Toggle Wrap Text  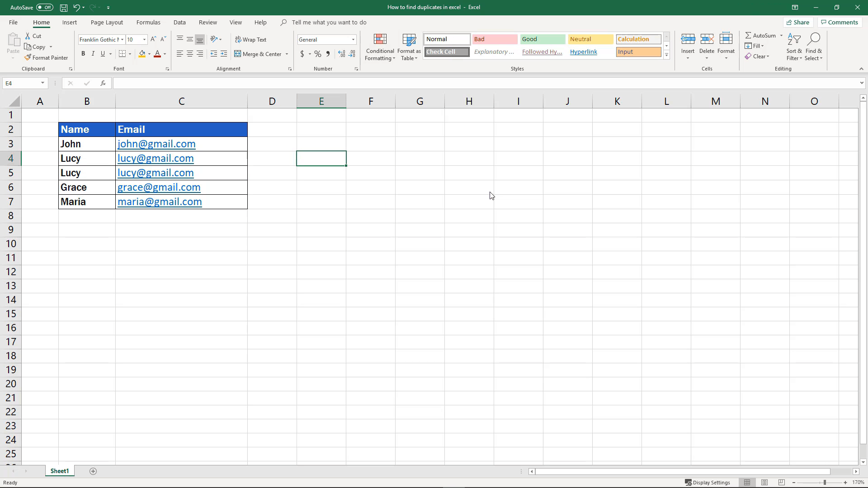click(x=251, y=39)
